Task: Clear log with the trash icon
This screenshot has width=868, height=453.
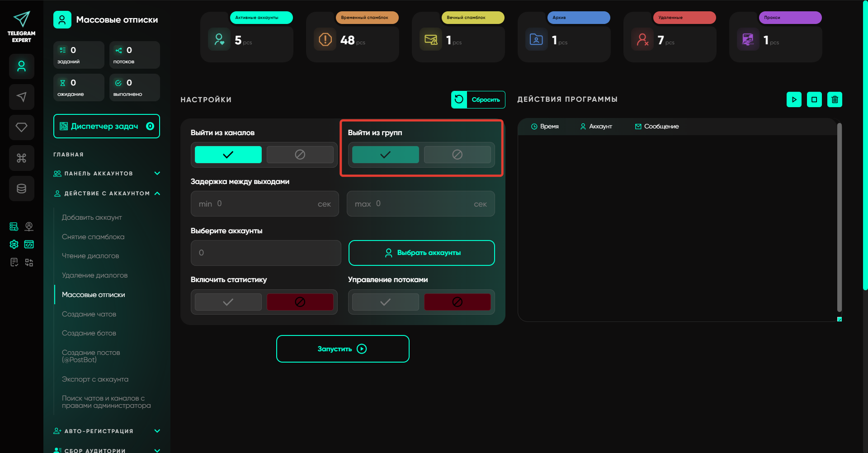Action: tap(835, 99)
